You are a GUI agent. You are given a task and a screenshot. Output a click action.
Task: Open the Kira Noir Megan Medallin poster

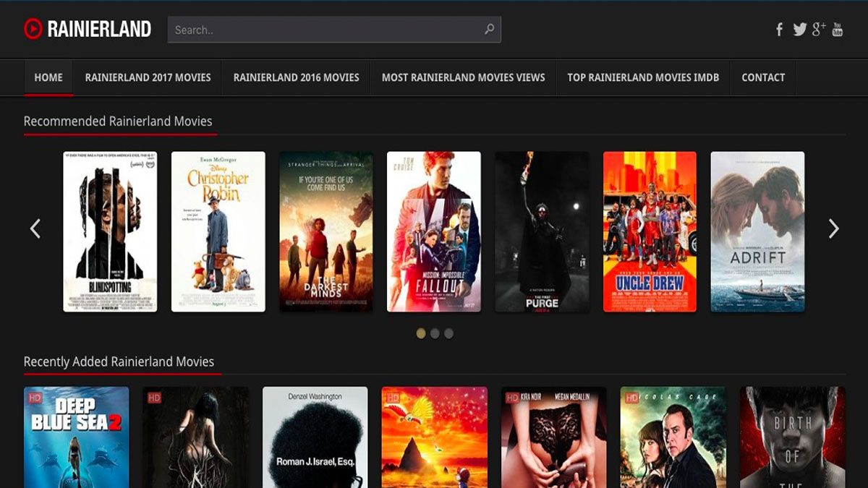(x=554, y=437)
